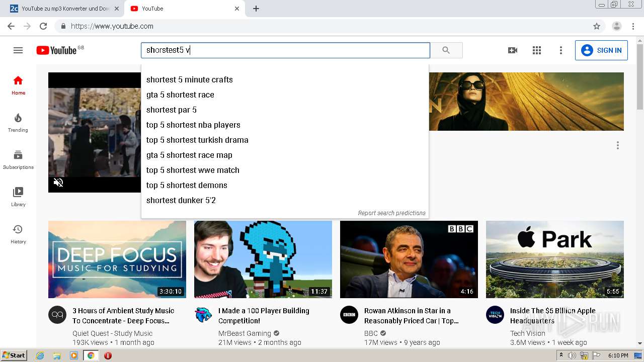
Task: Click 'Tech Vision' channel name
Action: point(528,333)
